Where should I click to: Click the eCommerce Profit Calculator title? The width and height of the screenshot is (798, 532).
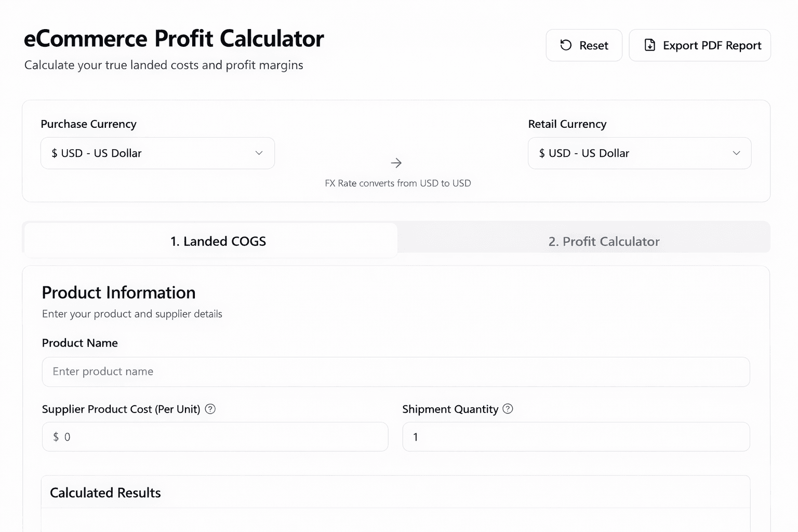click(x=174, y=38)
